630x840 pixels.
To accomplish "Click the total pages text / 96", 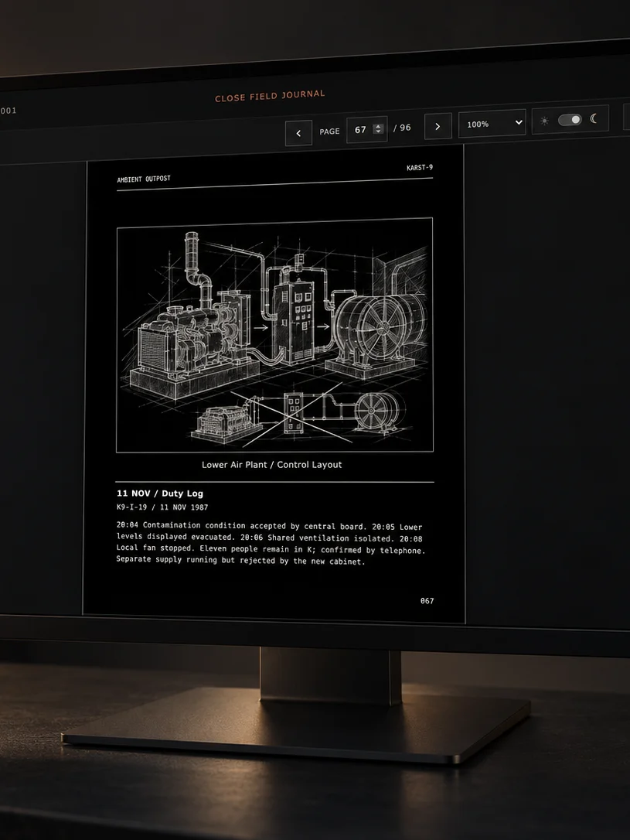I will tap(402, 128).
